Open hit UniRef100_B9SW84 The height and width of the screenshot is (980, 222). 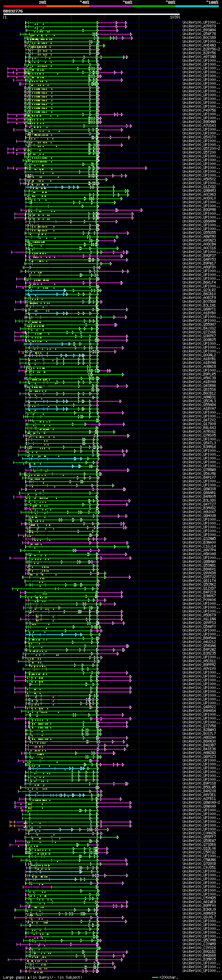(x=199, y=30)
